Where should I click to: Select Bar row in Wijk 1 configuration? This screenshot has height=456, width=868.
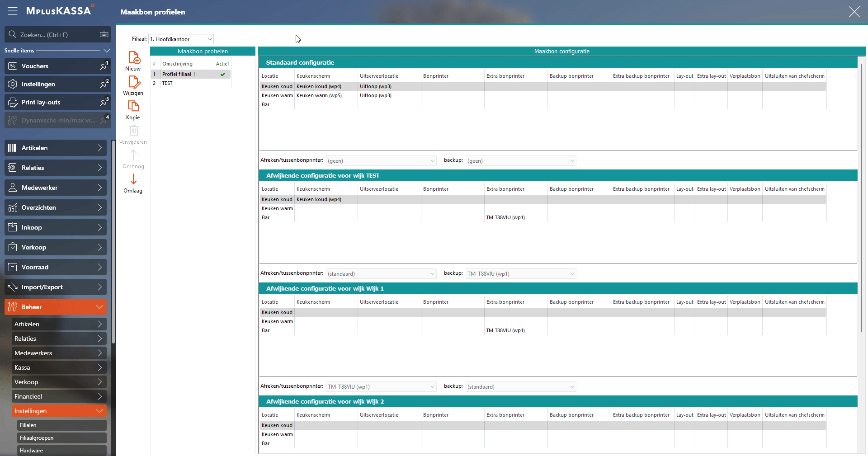[543, 330]
